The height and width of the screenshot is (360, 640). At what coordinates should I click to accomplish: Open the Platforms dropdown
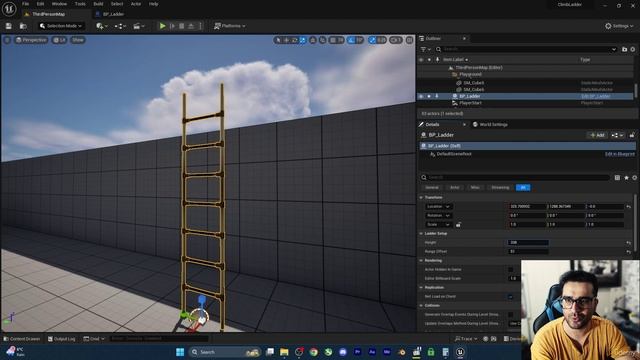click(x=230, y=26)
